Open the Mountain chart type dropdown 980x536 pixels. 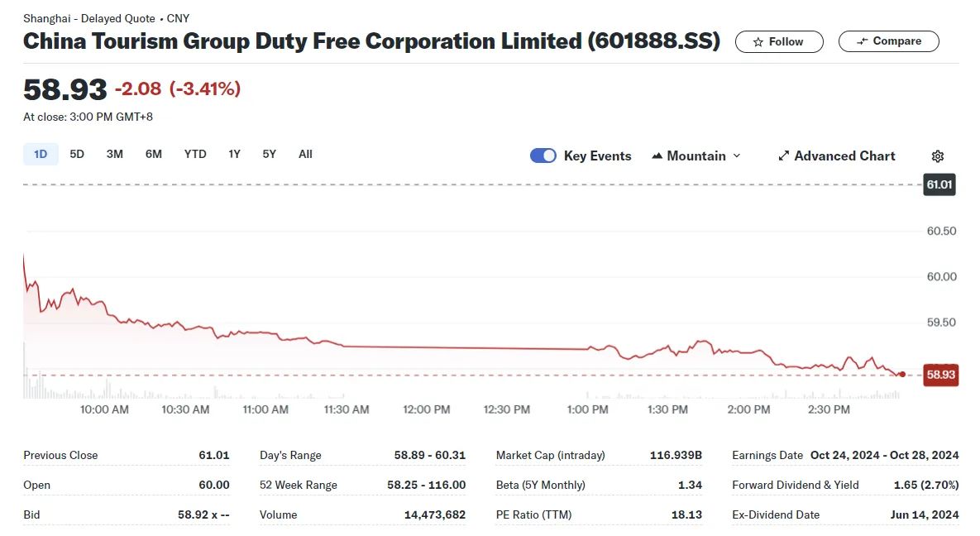point(696,156)
